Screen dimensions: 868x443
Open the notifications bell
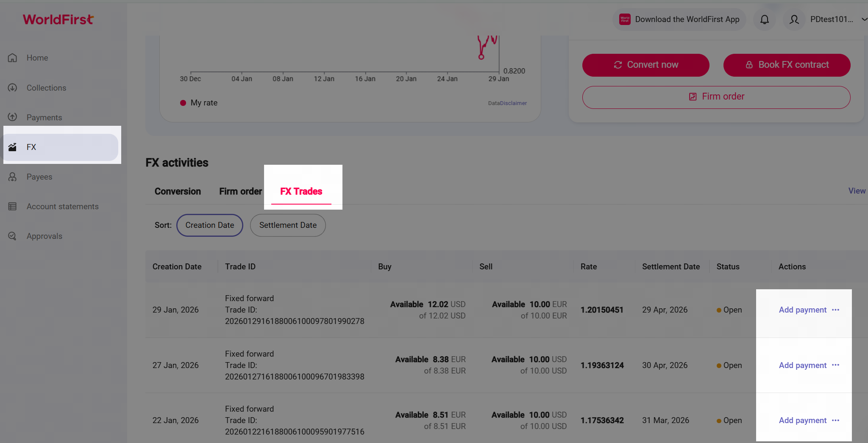765,19
